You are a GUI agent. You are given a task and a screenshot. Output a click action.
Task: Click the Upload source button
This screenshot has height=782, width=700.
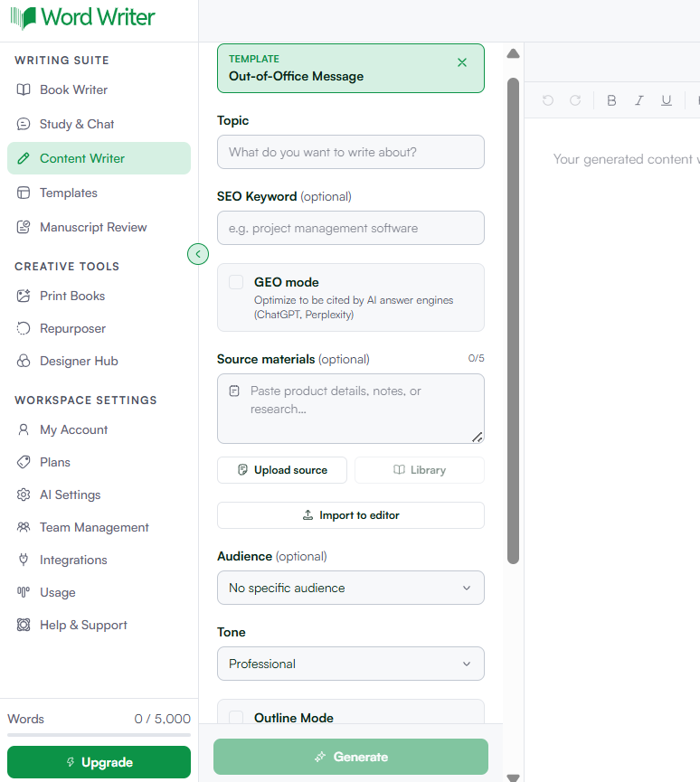(282, 470)
